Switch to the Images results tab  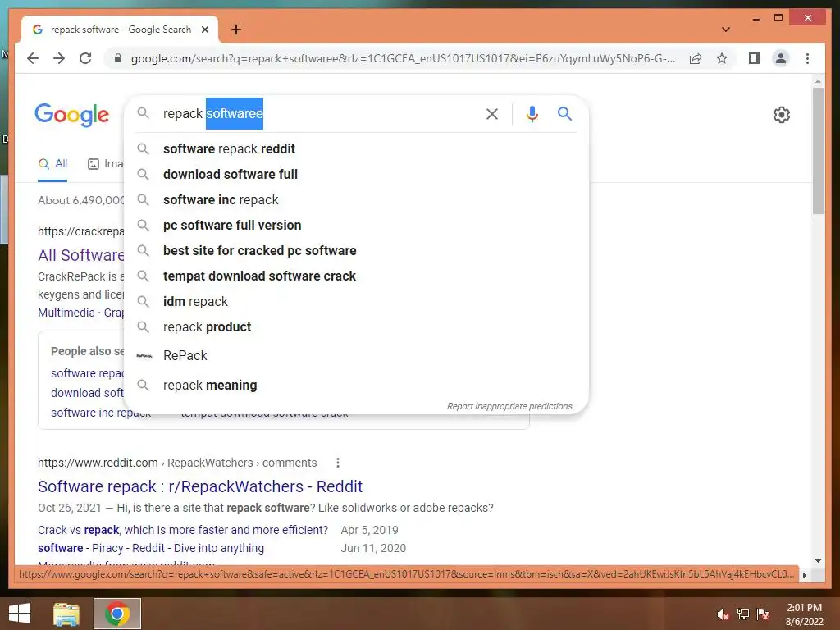click(x=106, y=164)
